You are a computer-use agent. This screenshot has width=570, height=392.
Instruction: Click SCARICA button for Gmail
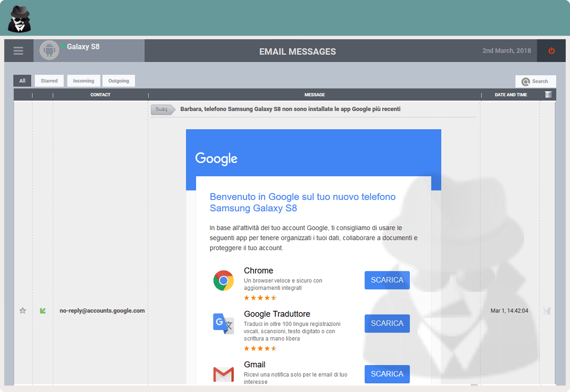[x=387, y=374]
